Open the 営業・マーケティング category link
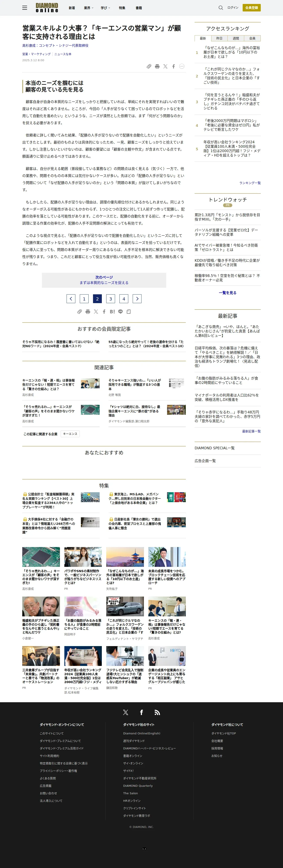The height and width of the screenshot is (868, 283). 36,54
